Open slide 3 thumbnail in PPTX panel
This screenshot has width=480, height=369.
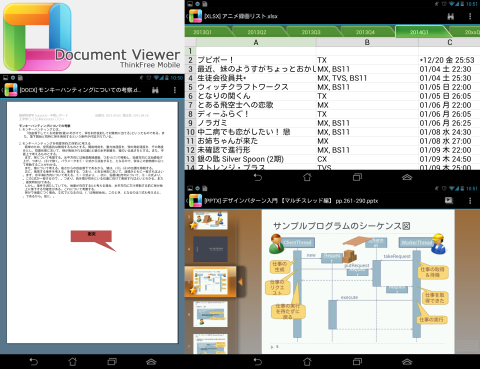click(210, 220)
